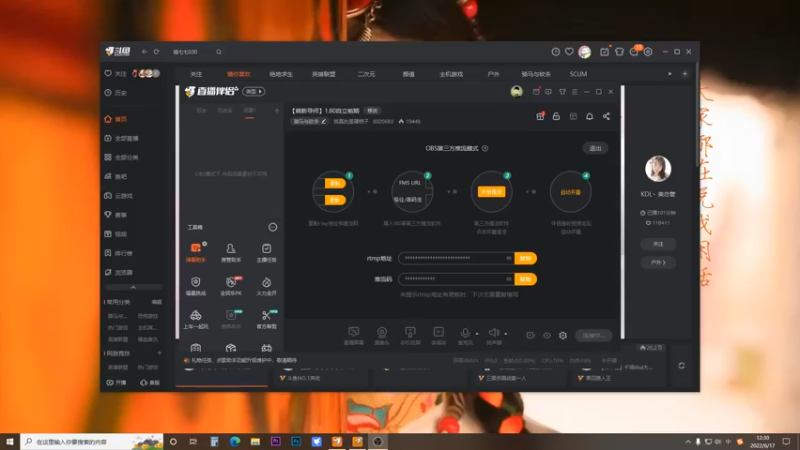The image size is (800, 450).
Task: Open Photoshop from taskbar
Action: 296,441
